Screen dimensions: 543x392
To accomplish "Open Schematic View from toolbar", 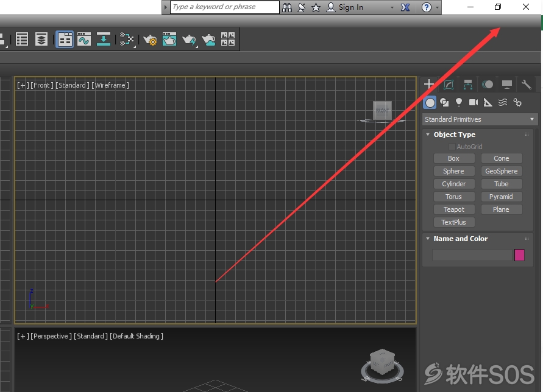I will tap(104, 39).
